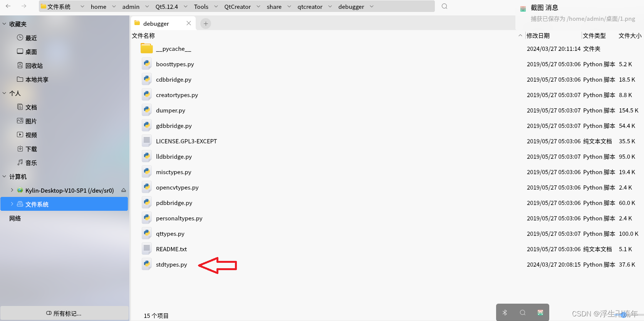Image resolution: width=644 pixels, height=321 pixels.
Task: Open Desktop (桌面) in the sidebar
Action: (27, 52)
